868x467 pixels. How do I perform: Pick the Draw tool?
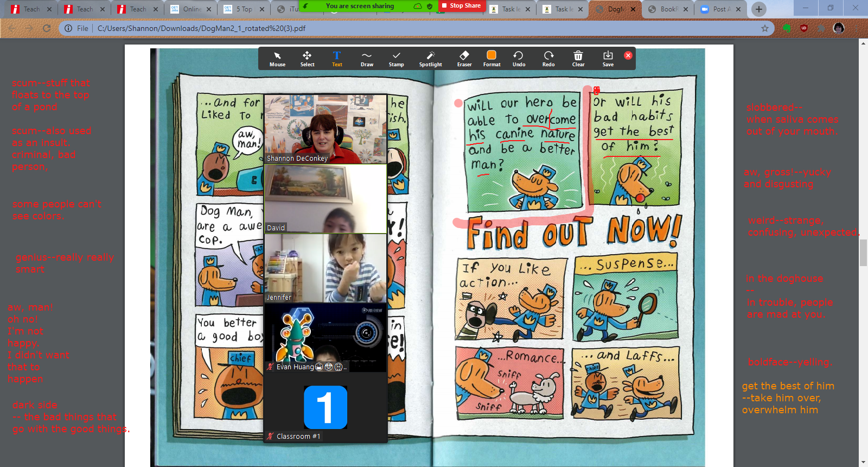tap(367, 59)
